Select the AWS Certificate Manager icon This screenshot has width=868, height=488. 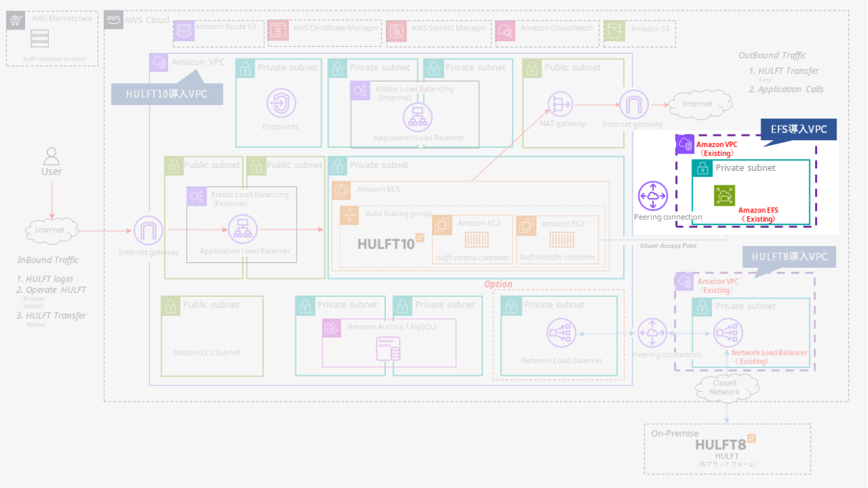click(278, 31)
